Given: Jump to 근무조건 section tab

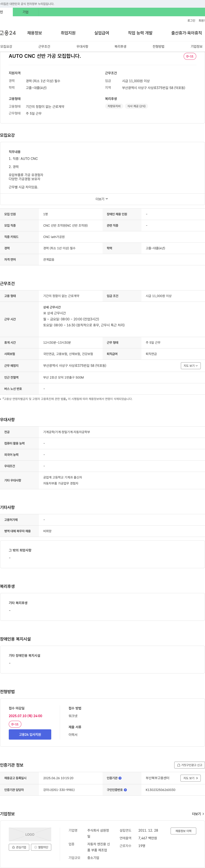Looking at the screenshot, I should (x=44, y=46).
